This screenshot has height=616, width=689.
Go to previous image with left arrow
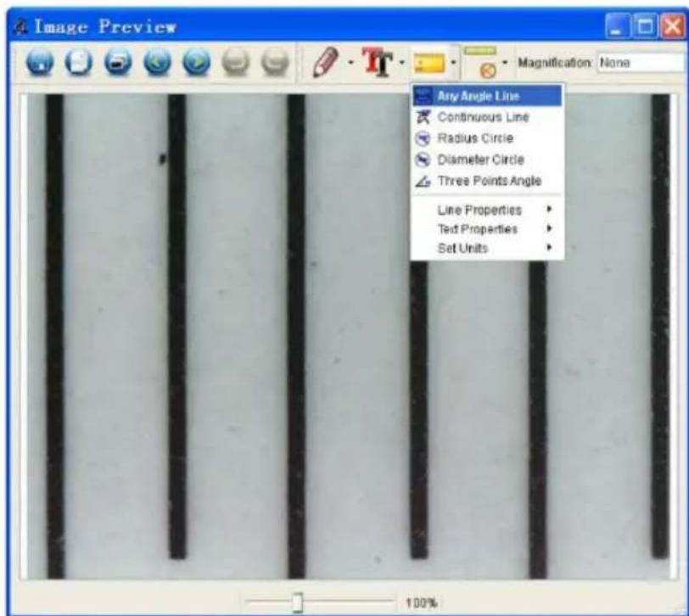157,62
